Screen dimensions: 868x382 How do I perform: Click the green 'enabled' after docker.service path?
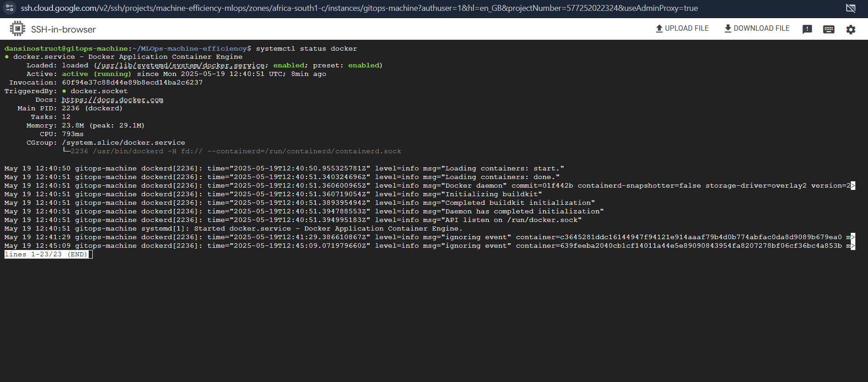click(289, 66)
